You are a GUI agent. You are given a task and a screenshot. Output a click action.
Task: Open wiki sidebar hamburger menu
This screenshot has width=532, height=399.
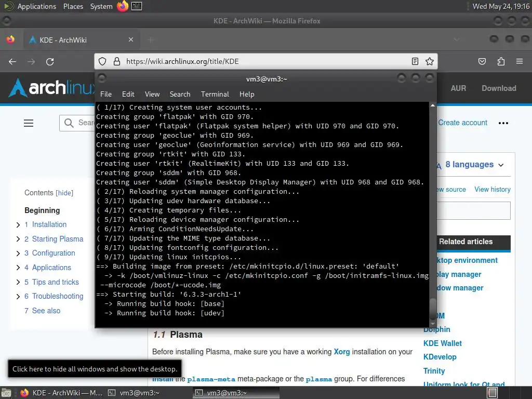click(x=29, y=123)
